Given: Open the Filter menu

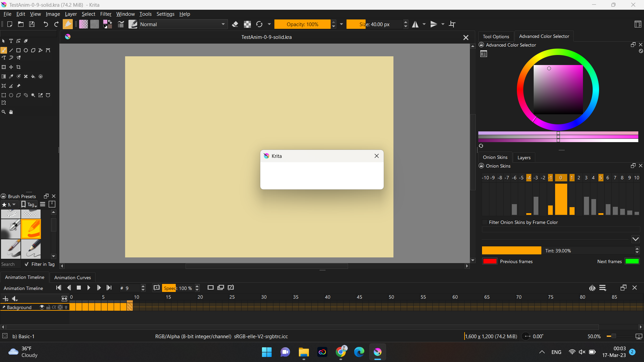Looking at the screenshot, I should click(x=106, y=14).
